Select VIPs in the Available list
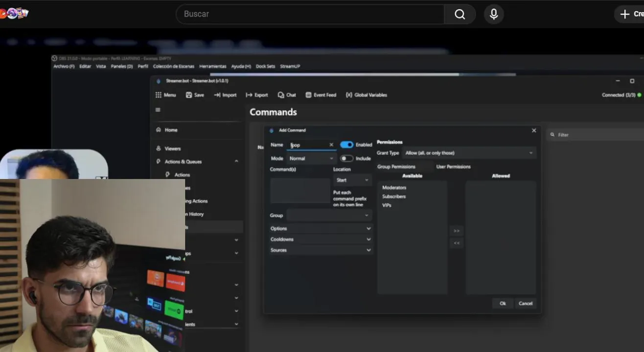 coord(387,205)
